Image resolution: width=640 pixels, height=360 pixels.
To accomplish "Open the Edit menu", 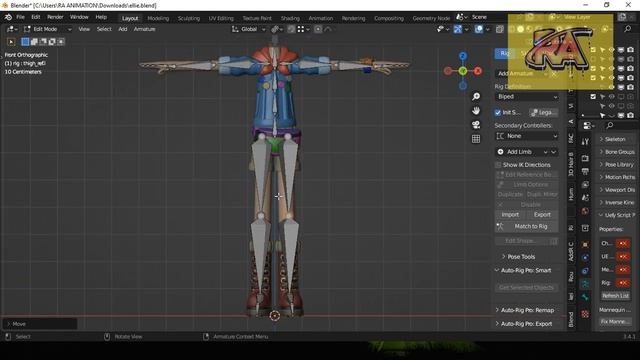I will tap(36, 17).
